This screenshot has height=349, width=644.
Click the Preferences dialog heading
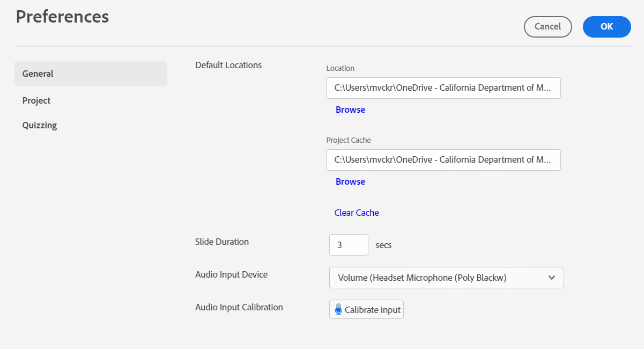pyautogui.click(x=62, y=17)
